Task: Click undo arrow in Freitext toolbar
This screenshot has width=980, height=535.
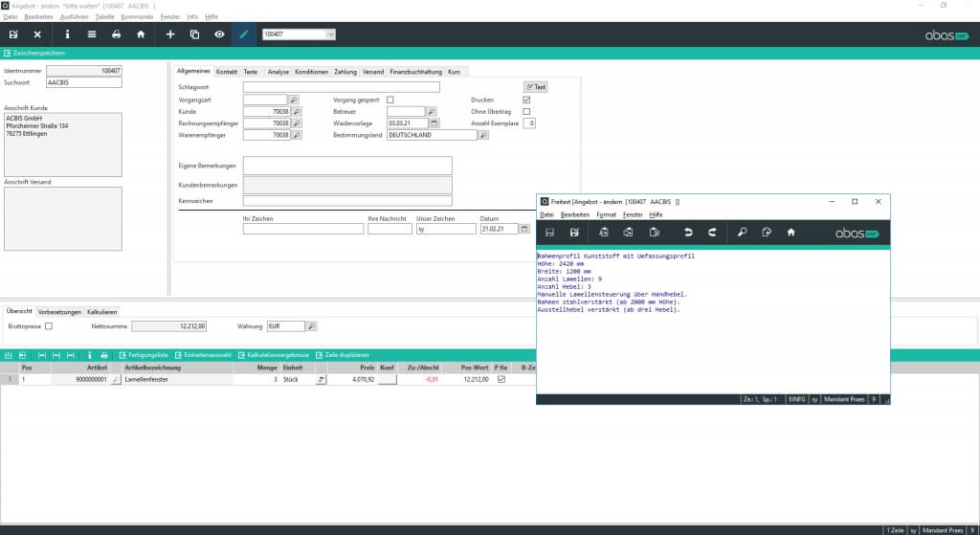Action: tap(687, 233)
